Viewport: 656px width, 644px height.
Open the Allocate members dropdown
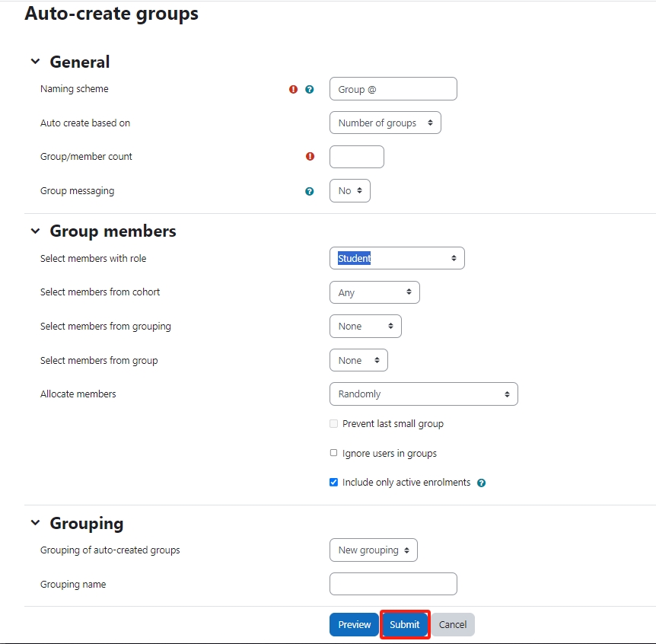click(x=423, y=394)
